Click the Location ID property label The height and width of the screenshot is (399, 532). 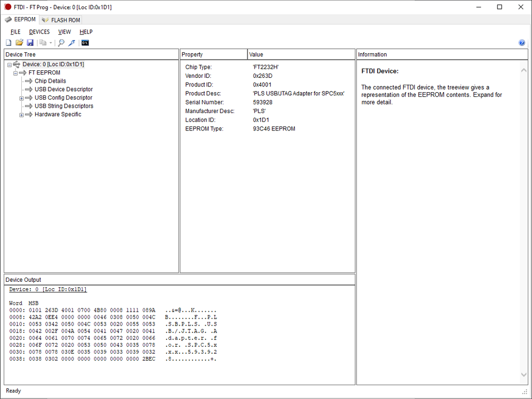pyautogui.click(x=201, y=120)
